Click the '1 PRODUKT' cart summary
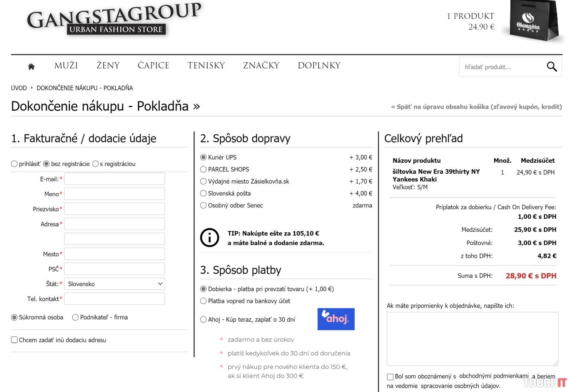Viewport: 572px width, 392px height. pyautogui.click(x=471, y=16)
